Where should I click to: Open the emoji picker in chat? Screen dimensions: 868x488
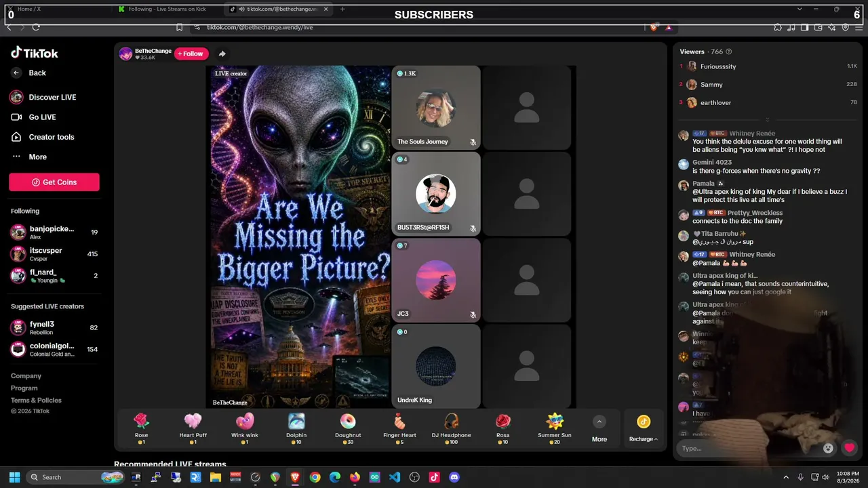pos(828,448)
